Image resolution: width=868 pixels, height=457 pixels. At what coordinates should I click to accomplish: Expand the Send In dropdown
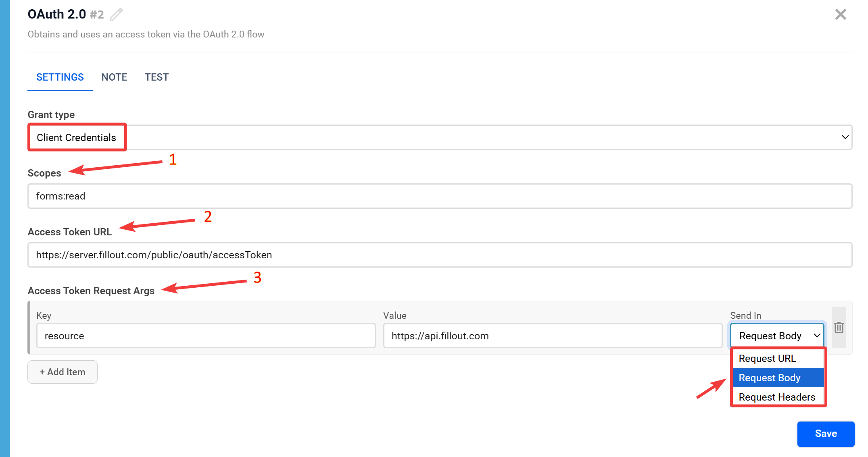click(x=770, y=336)
